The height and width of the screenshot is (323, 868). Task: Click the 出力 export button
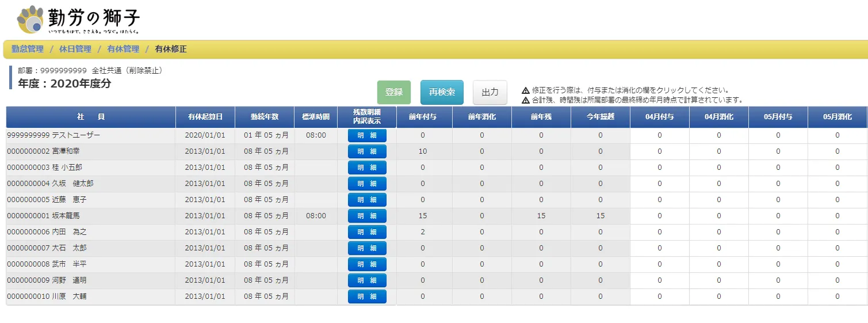490,92
